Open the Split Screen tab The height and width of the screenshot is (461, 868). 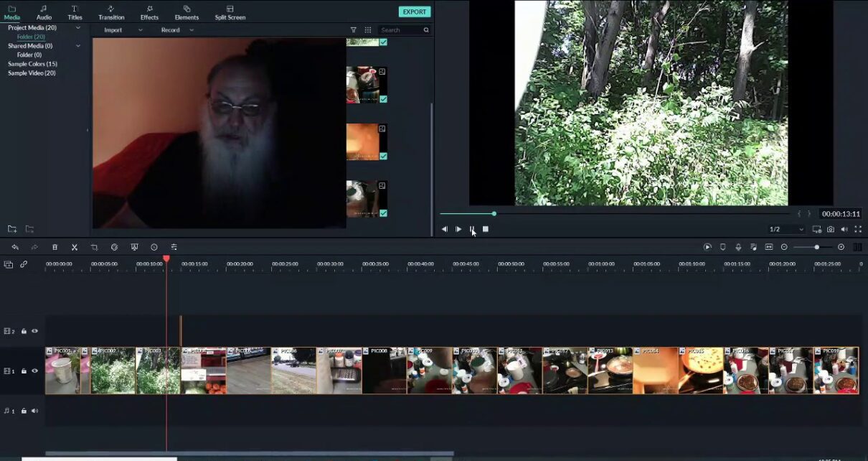(x=230, y=13)
